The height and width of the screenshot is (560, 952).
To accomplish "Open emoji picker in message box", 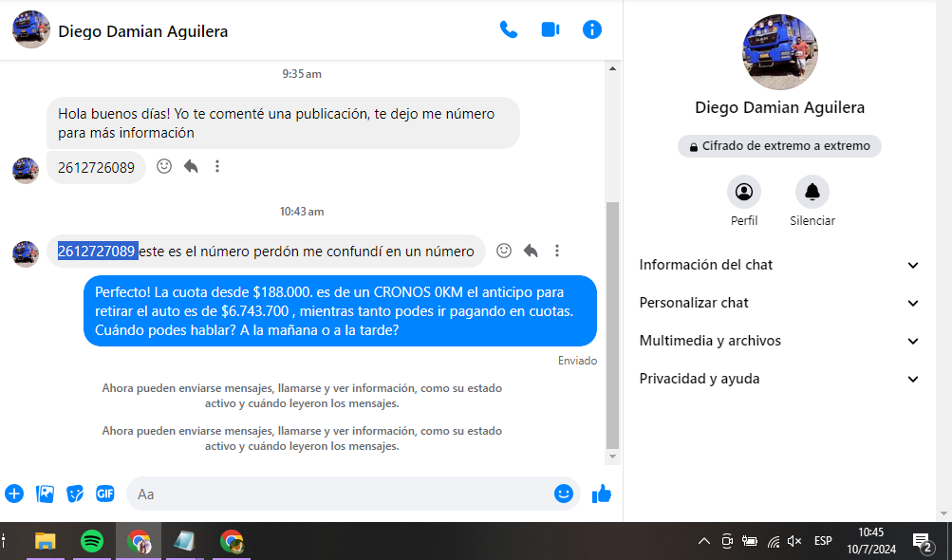I will click(564, 494).
